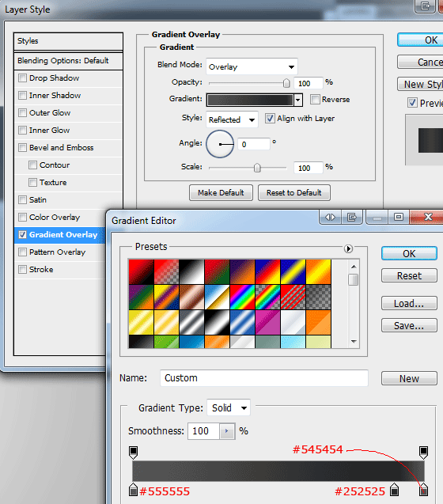Enable the Inner Shadow checkbox
443x504 pixels.
[x=22, y=96]
